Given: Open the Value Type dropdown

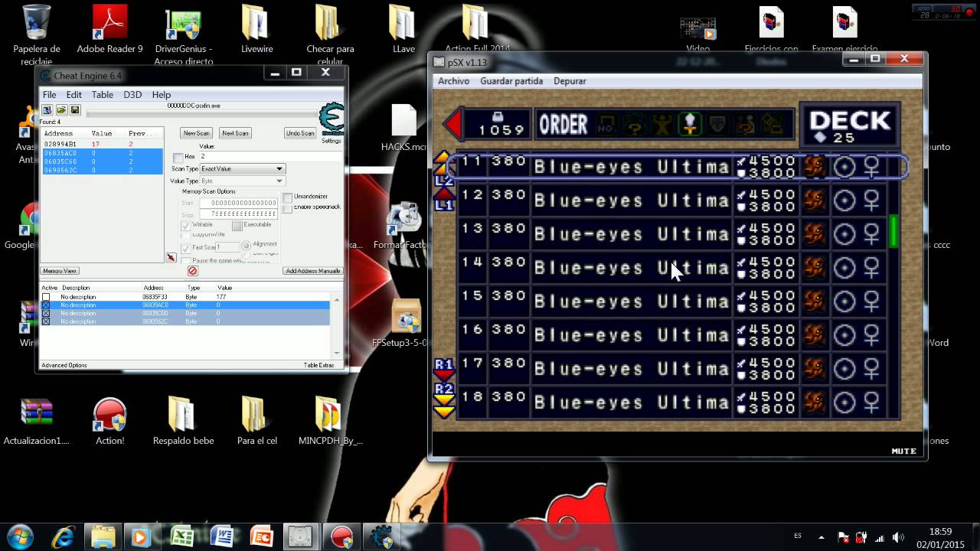Looking at the screenshot, I should pyautogui.click(x=242, y=181).
